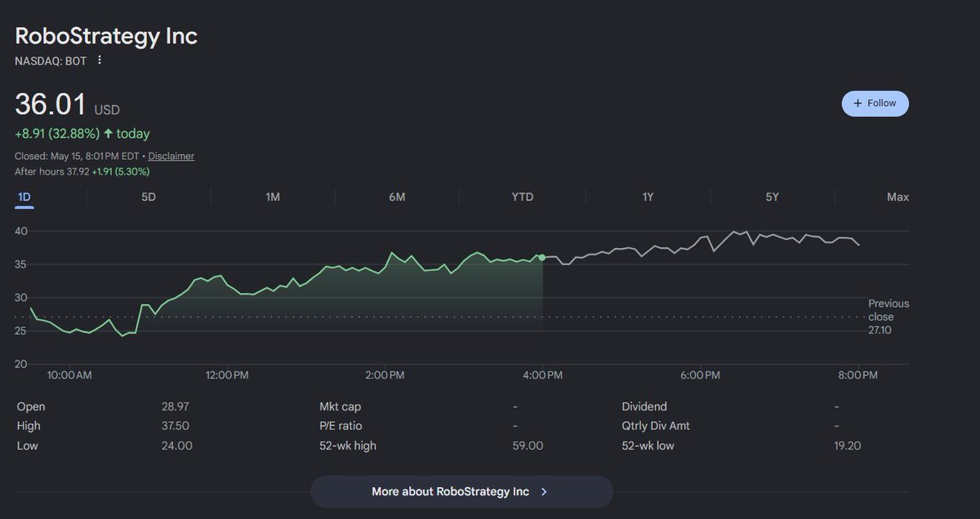Click the RoboStrategy Inc title

pos(106,36)
